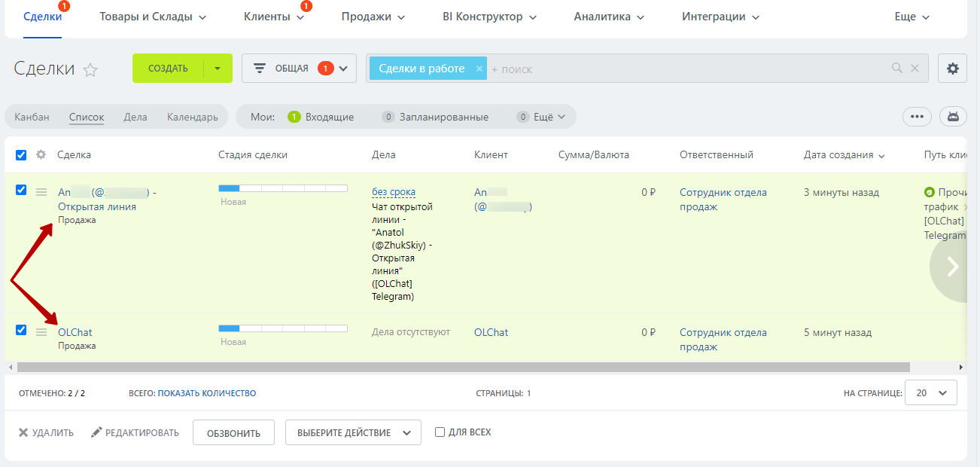The height and width of the screenshot is (467, 980).
Task: Click row menu icon for OLChat deal
Action: [41, 332]
